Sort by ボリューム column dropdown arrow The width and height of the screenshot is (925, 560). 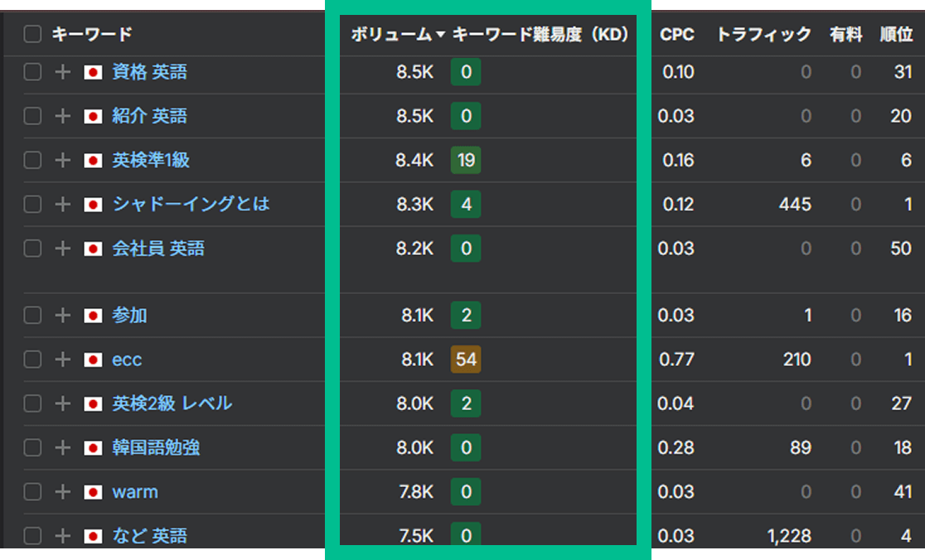tap(440, 35)
